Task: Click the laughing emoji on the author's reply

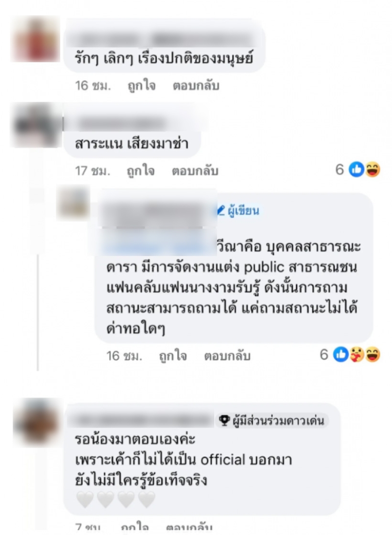Action: (372, 355)
